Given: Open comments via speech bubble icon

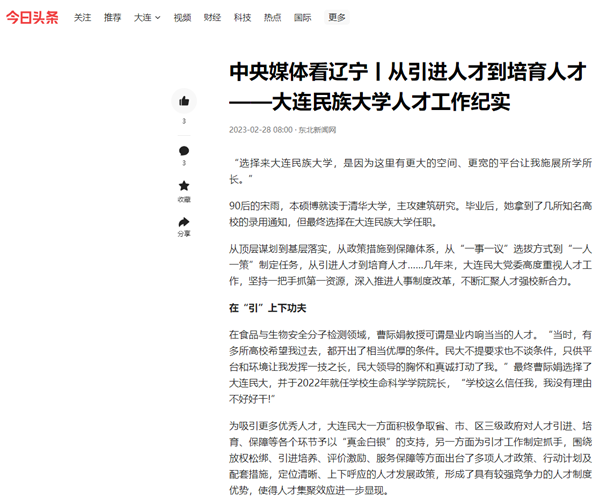Looking at the screenshot, I should point(183,151).
